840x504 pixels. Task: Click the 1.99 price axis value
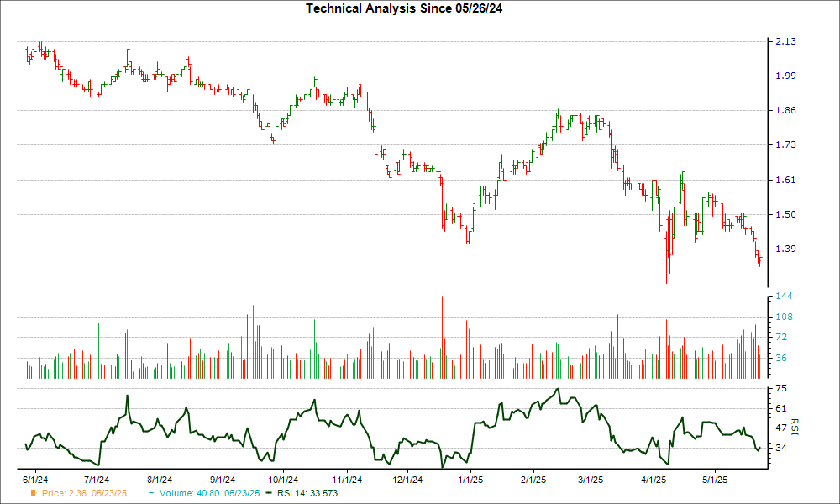point(786,76)
